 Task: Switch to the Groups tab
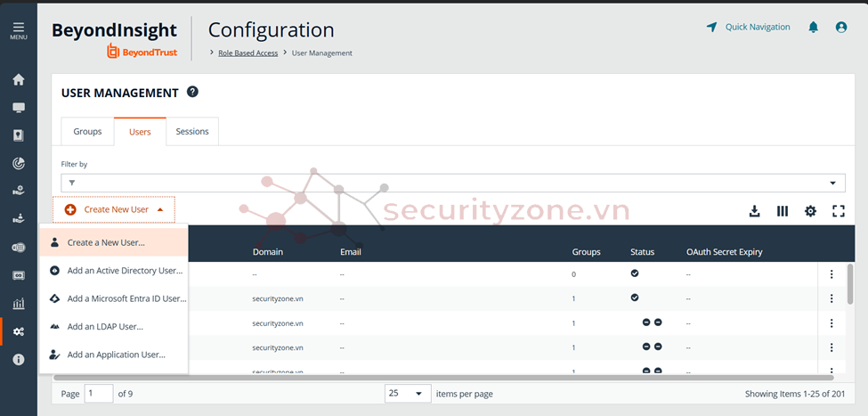pos(87,132)
